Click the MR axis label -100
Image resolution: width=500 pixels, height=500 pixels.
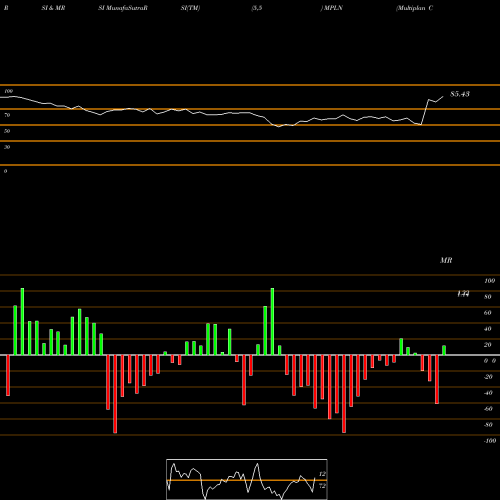tap(490, 441)
